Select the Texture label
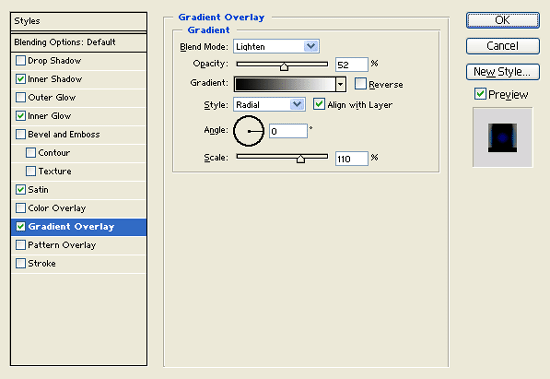550x379 pixels. pos(55,171)
